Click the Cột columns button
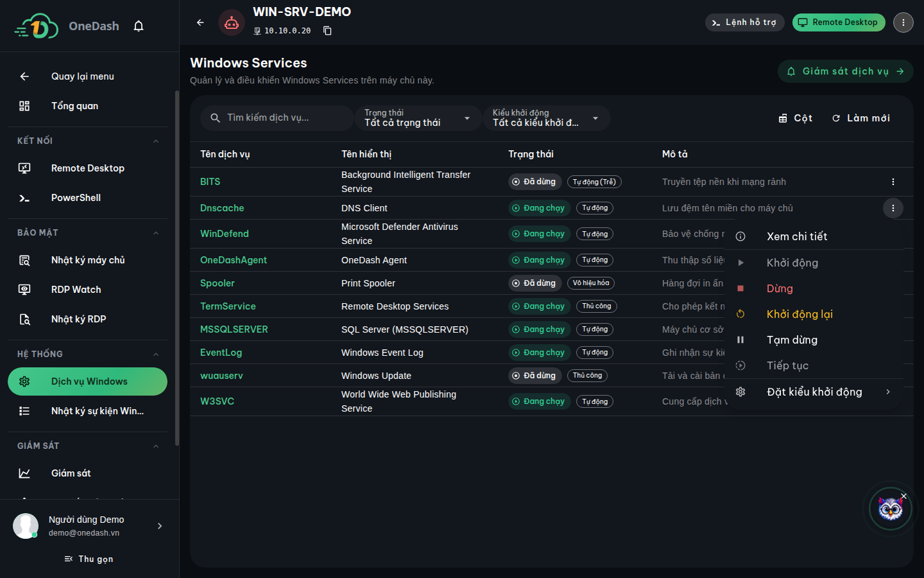Viewport: 924px width, 578px height. click(796, 118)
